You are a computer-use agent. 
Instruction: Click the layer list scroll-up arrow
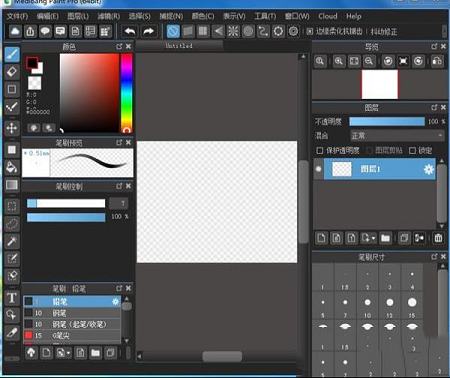click(442, 161)
